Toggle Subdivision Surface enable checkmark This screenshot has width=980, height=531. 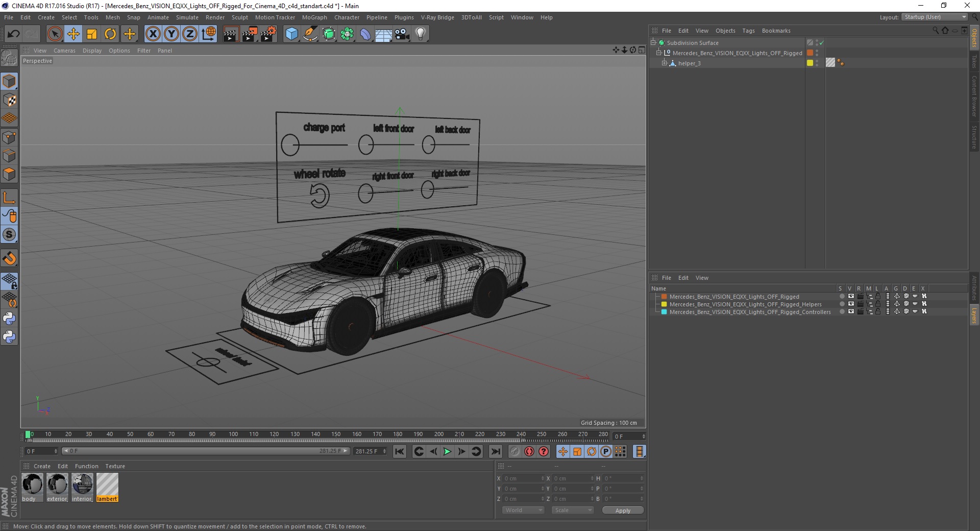(x=821, y=43)
